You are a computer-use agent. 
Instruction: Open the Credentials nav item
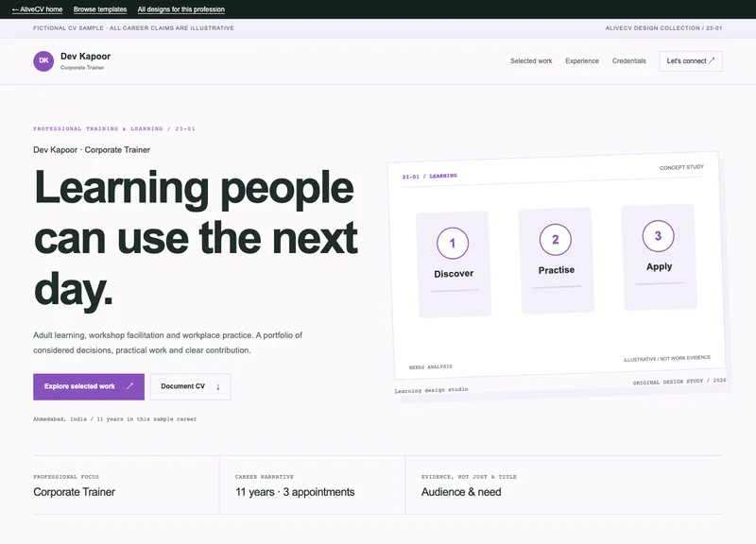click(629, 60)
